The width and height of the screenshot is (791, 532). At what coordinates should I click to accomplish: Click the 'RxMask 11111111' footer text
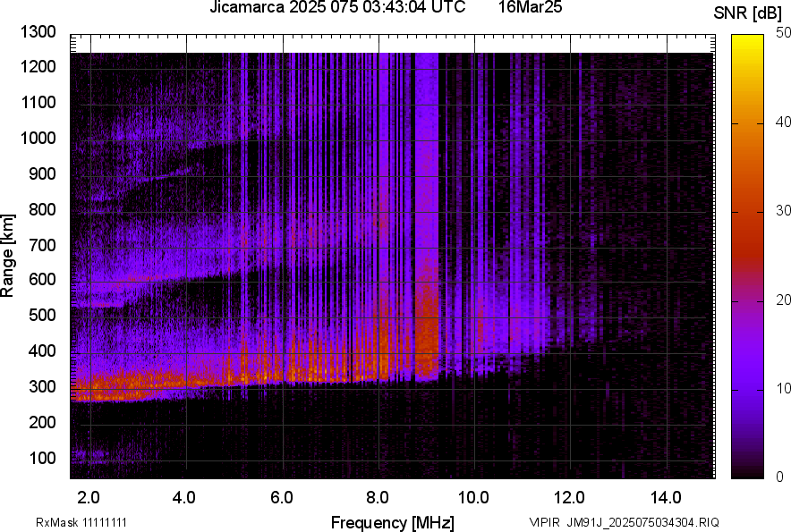pos(81,522)
